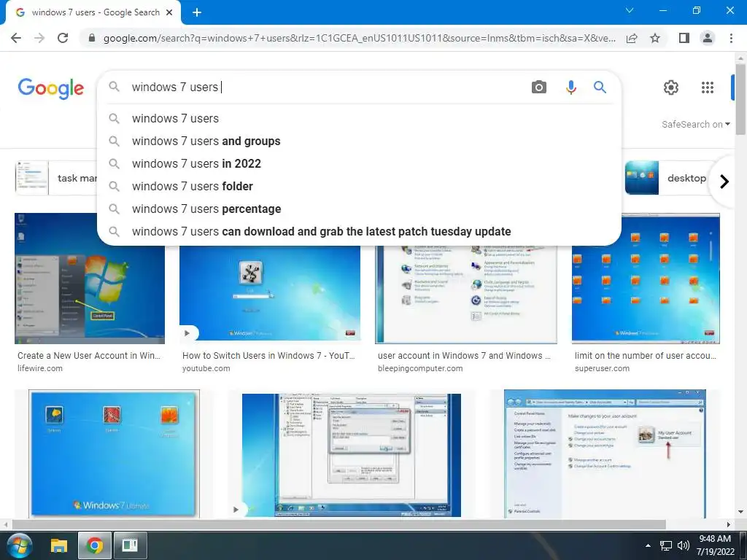Bookmark this tab with the star icon
This screenshot has width=747, height=560.
pyautogui.click(x=655, y=38)
